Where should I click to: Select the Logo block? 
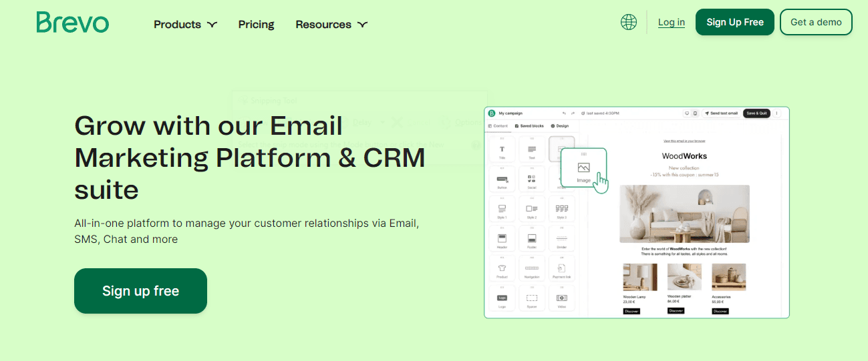coord(502,298)
